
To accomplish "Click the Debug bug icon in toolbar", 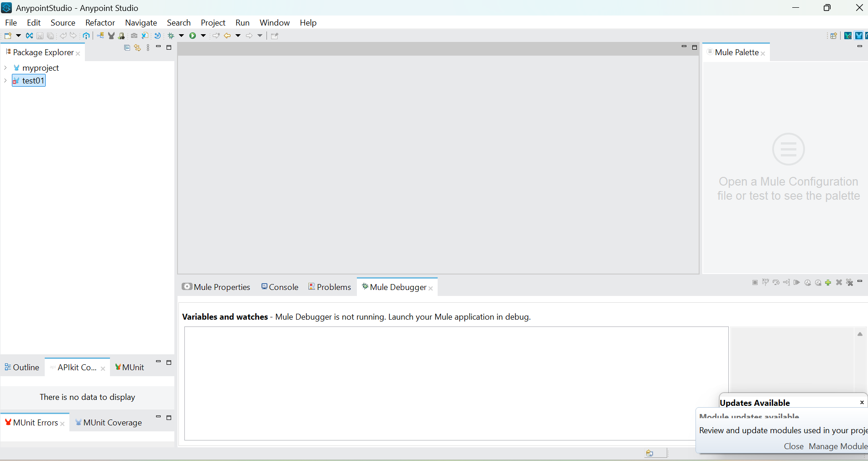I will (171, 36).
